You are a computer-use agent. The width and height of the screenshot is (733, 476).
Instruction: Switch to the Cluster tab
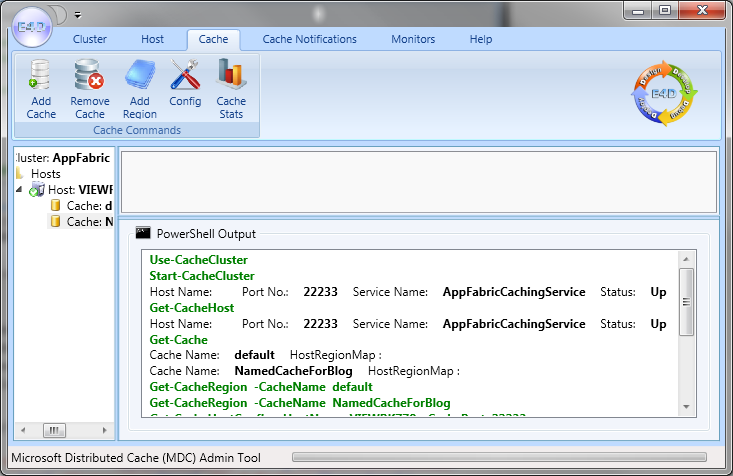coord(90,40)
